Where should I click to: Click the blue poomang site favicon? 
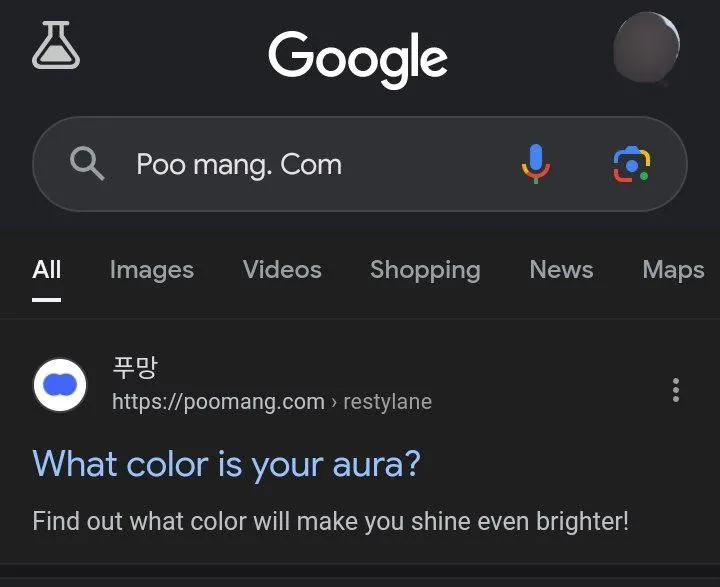(61, 384)
